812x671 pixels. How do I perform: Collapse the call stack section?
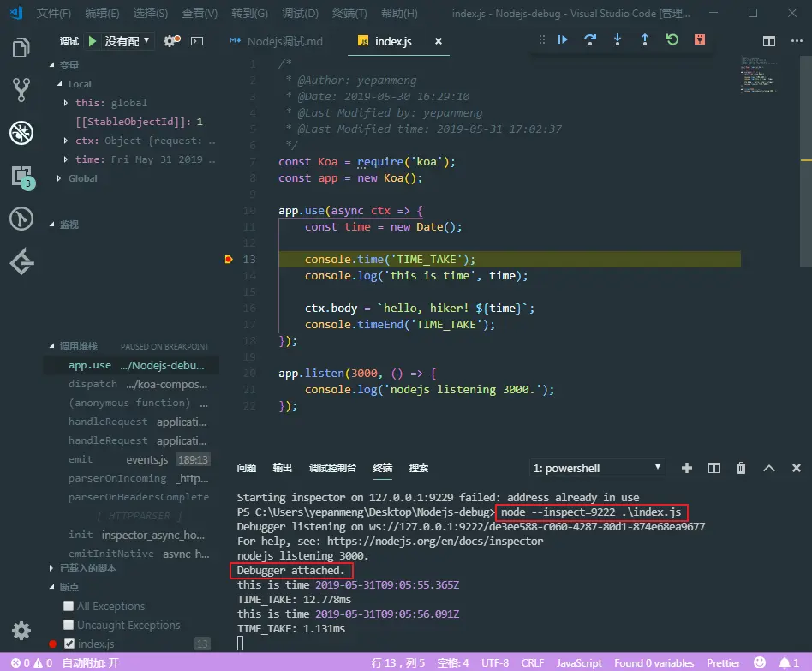[51, 345]
